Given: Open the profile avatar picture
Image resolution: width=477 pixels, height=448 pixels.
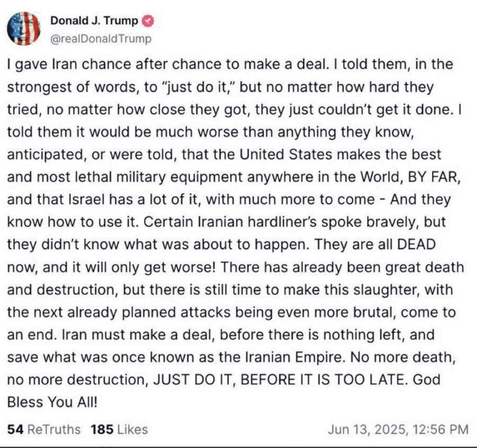Looking at the screenshot, I should [23, 28].
